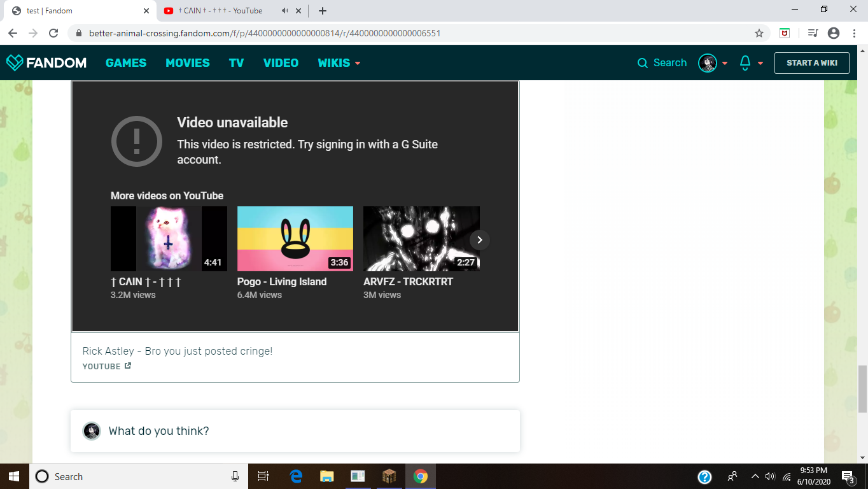
Task: Switch to the 'test | Fandom' tab
Action: tap(81, 11)
